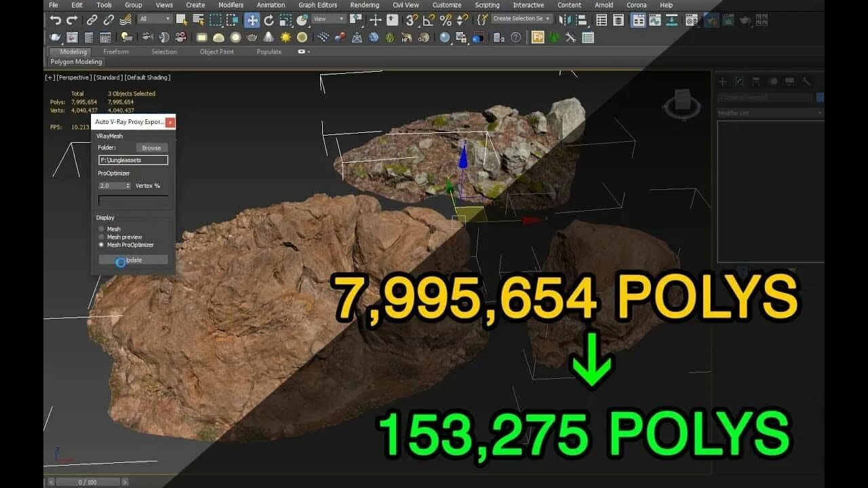Click the Undo arrow icon
This screenshot has height=488, width=868.
click(x=56, y=20)
